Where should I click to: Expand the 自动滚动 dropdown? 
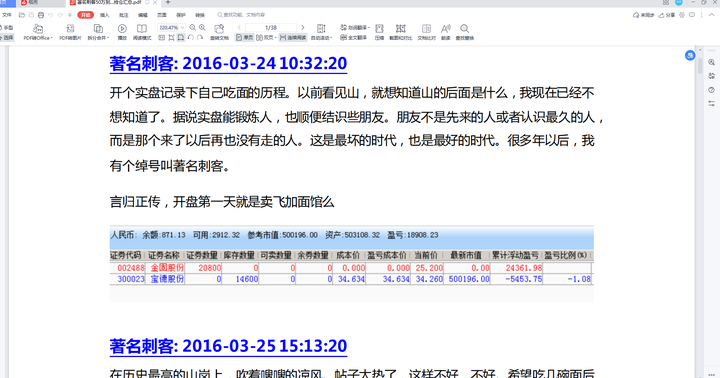[x=321, y=32]
